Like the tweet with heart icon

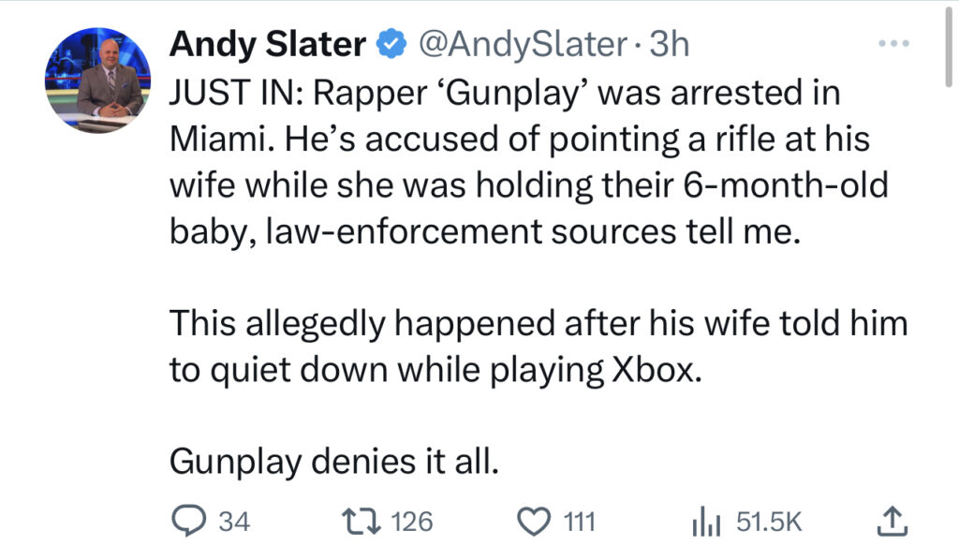tap(533, 523)
